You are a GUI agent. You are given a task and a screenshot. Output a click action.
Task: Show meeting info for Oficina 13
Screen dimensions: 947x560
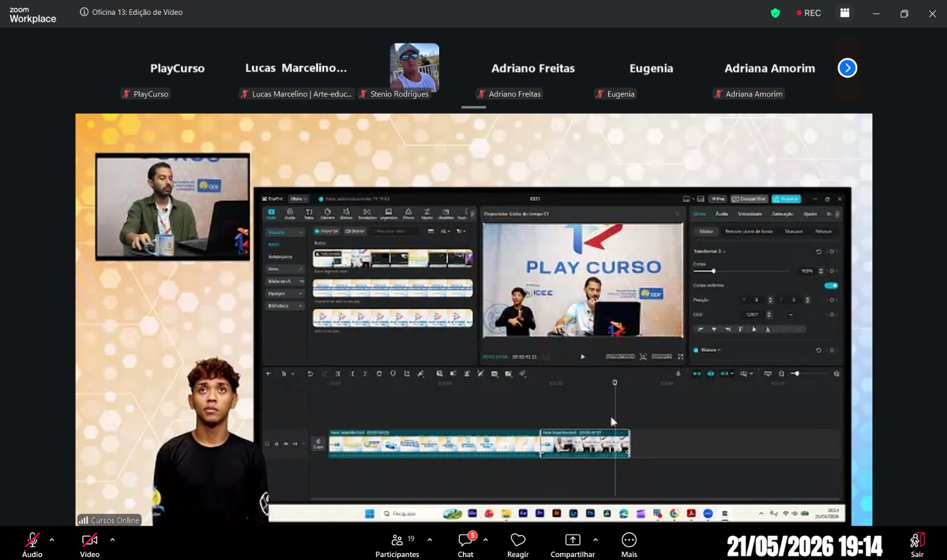click(x=84, y=12)
